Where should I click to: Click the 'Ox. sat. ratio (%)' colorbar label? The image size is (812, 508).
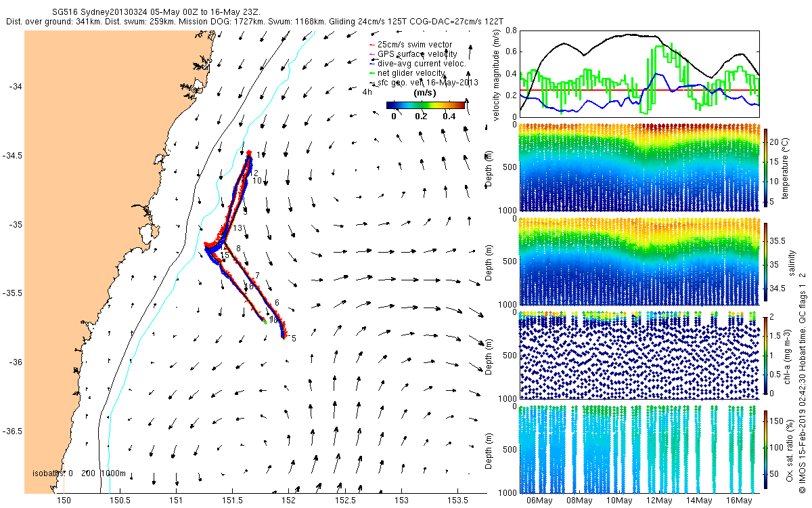(x=789, y=450)
